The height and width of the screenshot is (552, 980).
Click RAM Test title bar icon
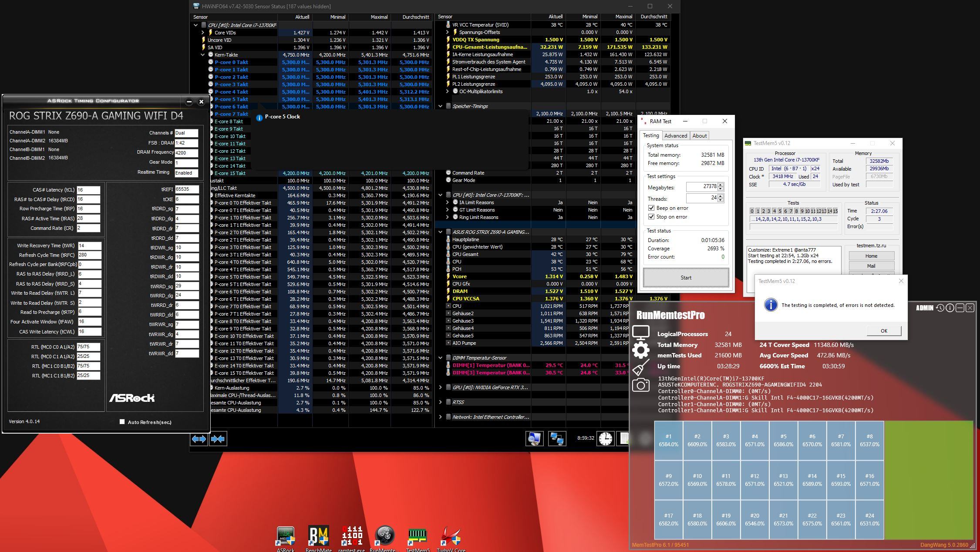pyautogui.click(x=644, y=121)
